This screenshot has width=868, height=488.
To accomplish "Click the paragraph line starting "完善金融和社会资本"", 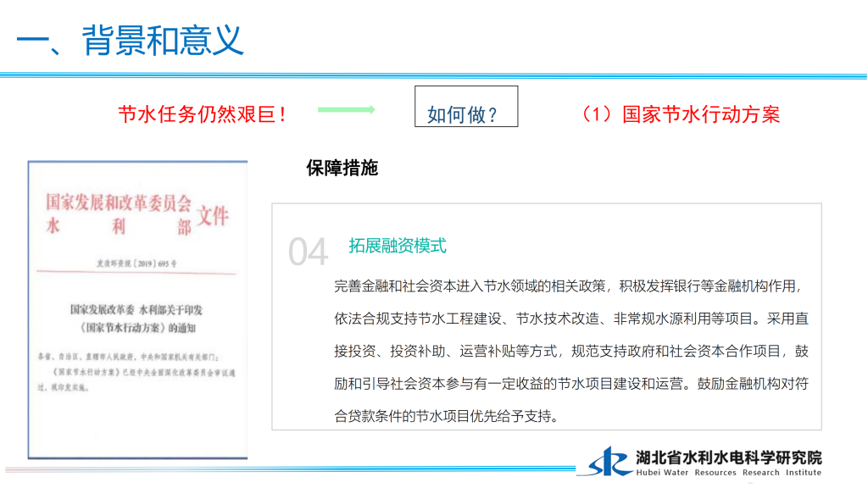I will tap(567, 286).
